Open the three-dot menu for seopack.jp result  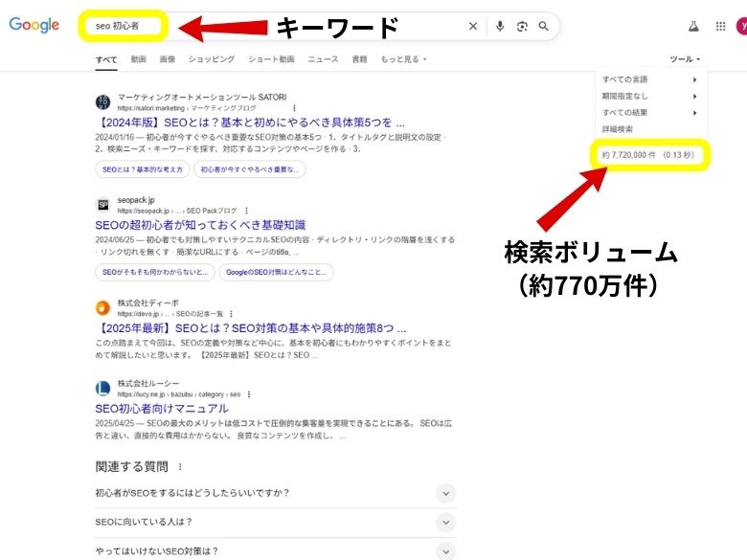(246, 211)
